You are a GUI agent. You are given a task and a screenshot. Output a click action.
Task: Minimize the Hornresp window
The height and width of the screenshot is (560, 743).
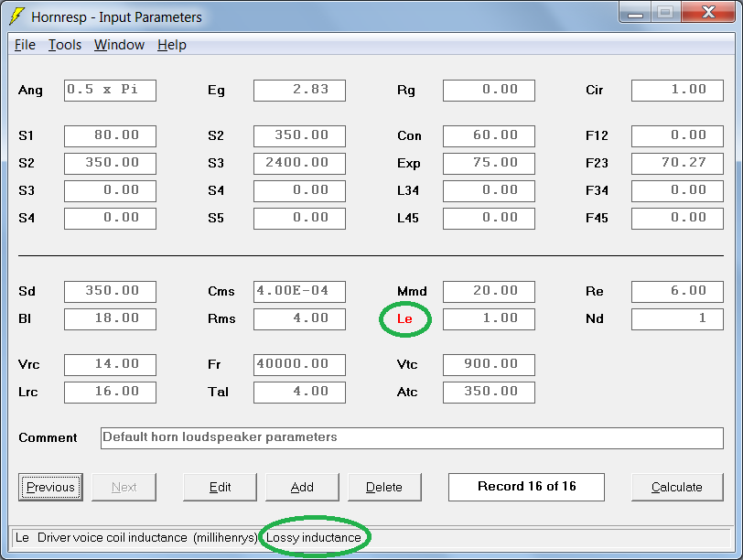click(x=635, y=12)
